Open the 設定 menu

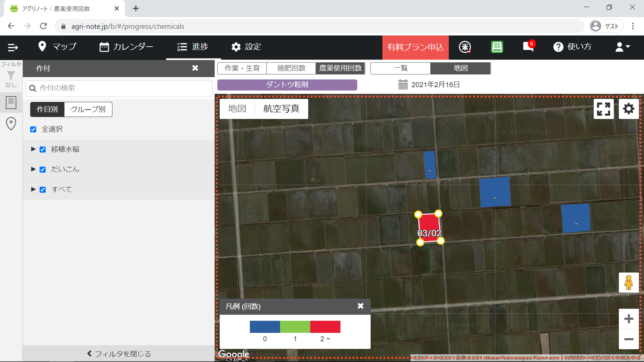point(246,47)
